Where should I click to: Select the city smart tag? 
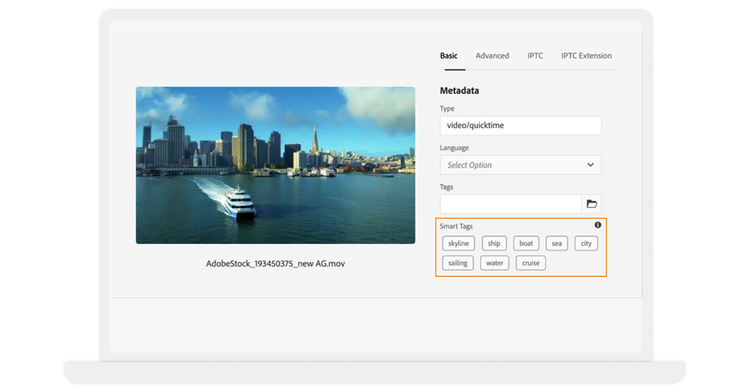586,243
